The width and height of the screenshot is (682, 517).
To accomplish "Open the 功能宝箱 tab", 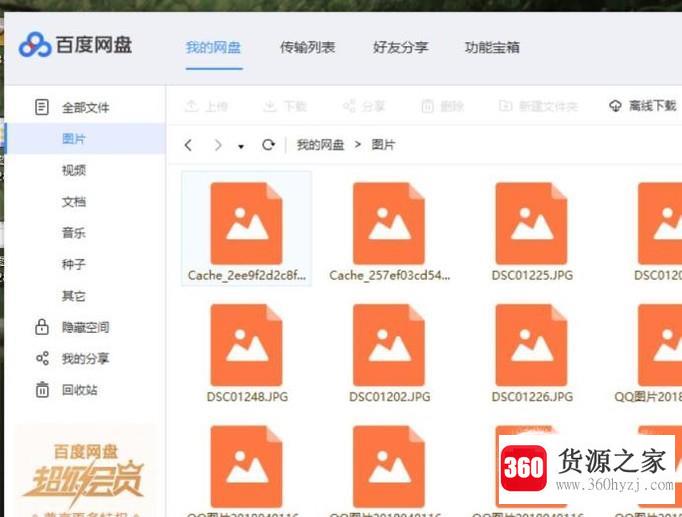I will pos(492,47).
